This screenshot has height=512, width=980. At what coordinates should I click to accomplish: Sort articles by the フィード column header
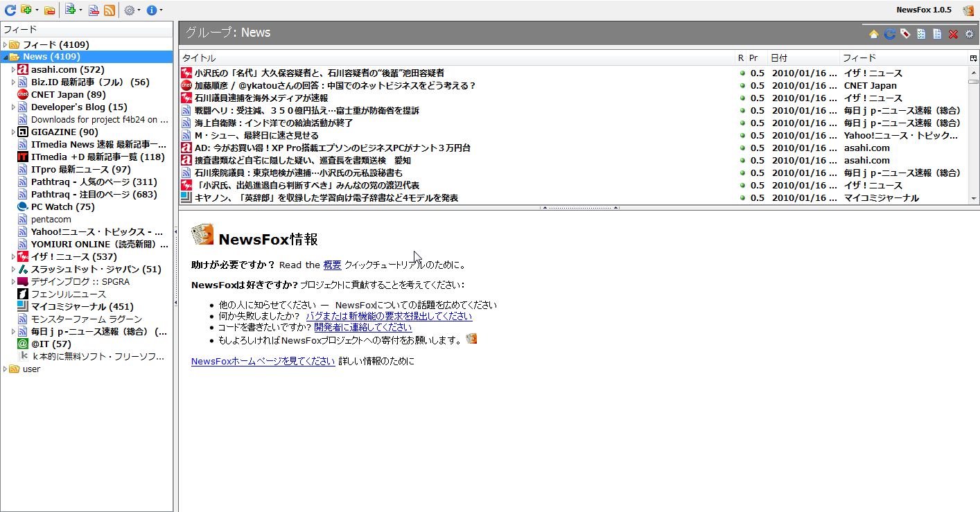pyautogui.click(x=904, y=58)
